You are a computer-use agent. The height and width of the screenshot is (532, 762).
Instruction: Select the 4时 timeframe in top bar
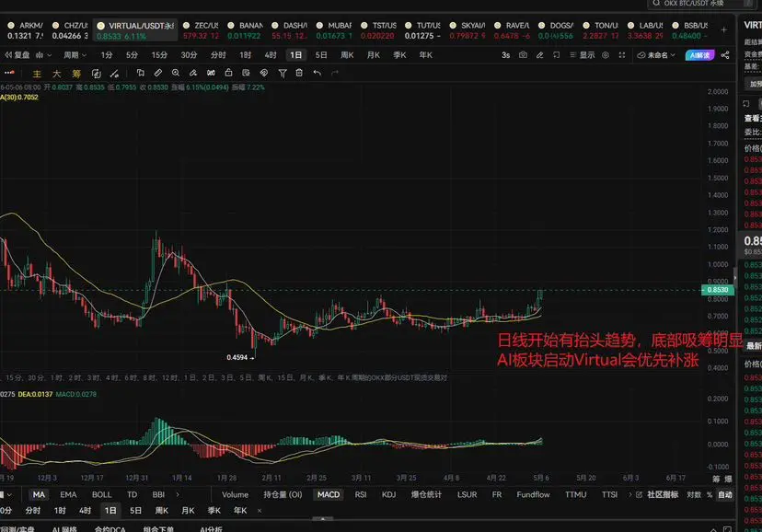[271, 55]
